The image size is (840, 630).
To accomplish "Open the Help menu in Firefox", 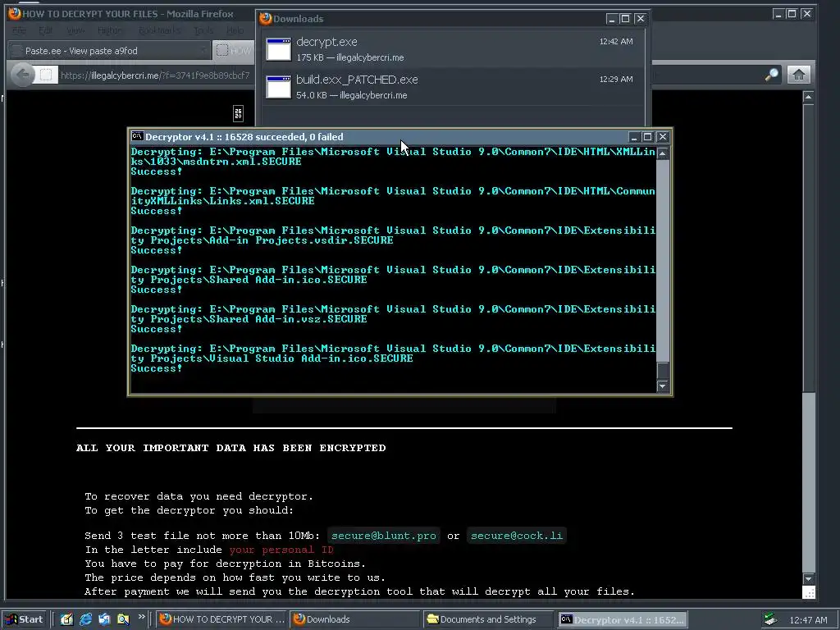I will click(x=235, y=30).
